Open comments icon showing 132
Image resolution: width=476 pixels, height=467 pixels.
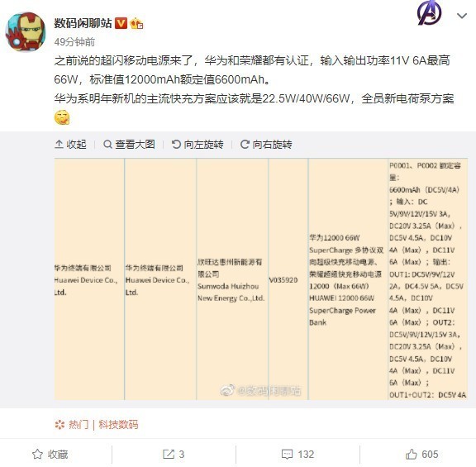pos(297,455)
